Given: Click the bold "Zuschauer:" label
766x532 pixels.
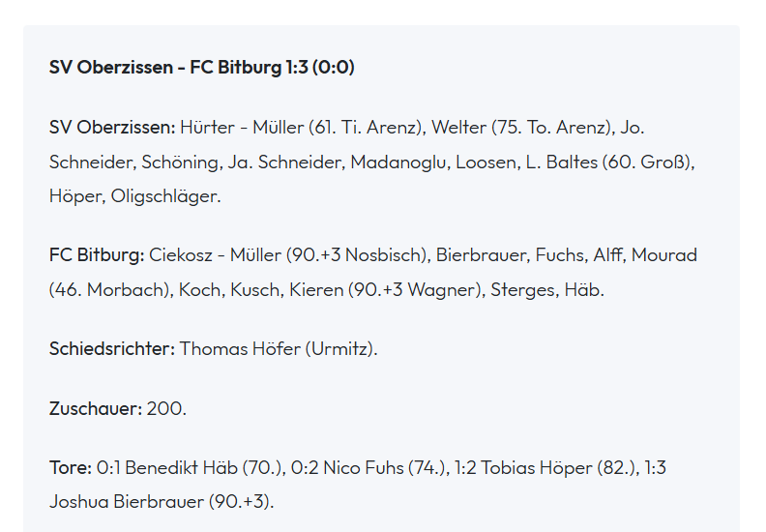Looking at the screenshot, I should click(x=96, y=408).
